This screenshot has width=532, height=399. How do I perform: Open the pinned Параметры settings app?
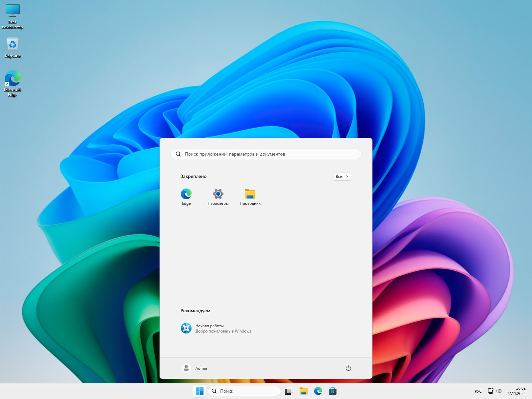point(218,197)
